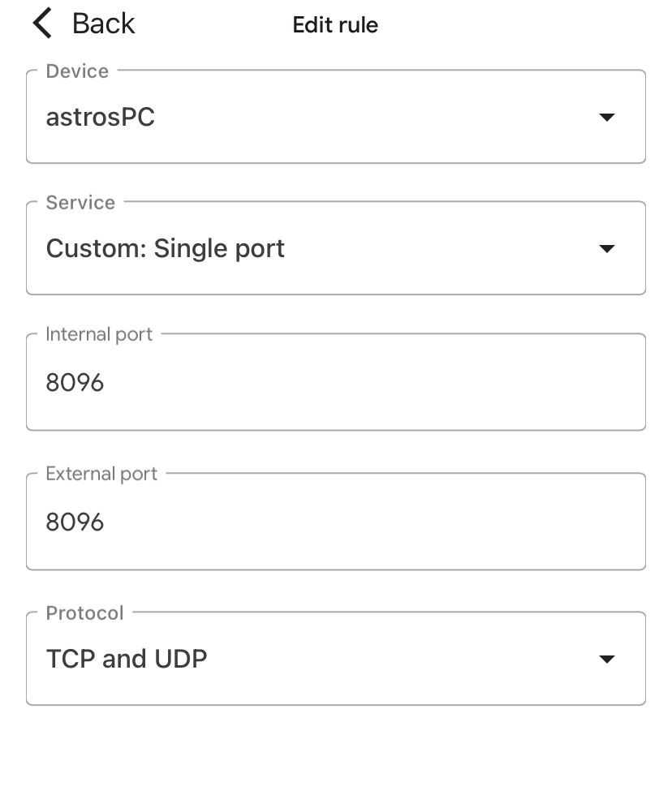672x795 pixels.
Task: Click the Service field's triangle arrow
Action: click(606, 248)
